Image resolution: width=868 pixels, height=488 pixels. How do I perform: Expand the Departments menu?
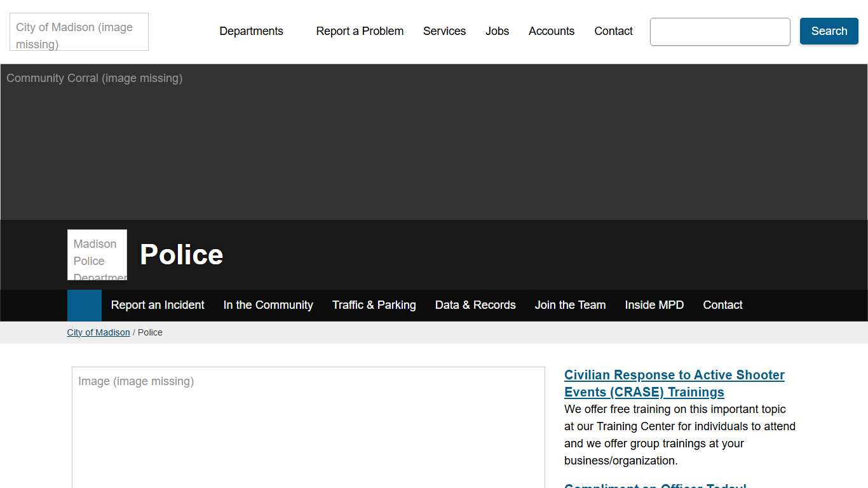tap(251, 31)
